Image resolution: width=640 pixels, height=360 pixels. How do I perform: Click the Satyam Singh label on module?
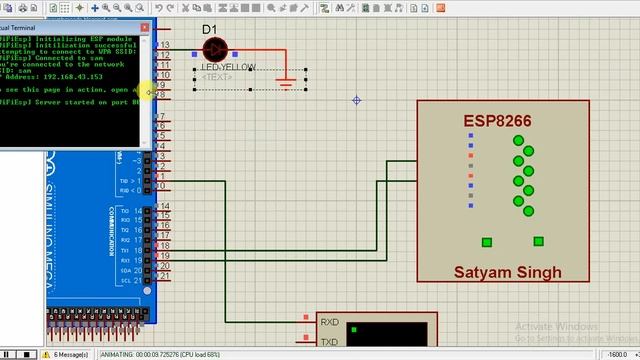pos(508,272)
